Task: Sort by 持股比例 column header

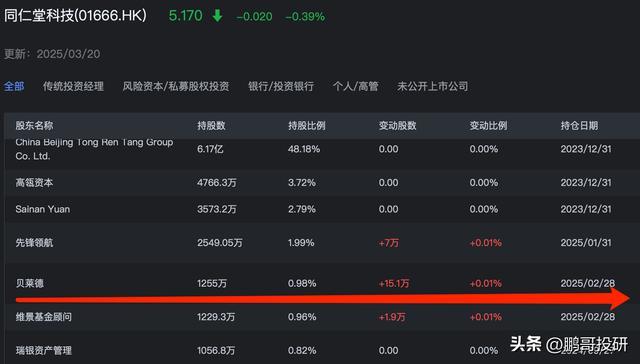Action: click(x=307, y=126)
